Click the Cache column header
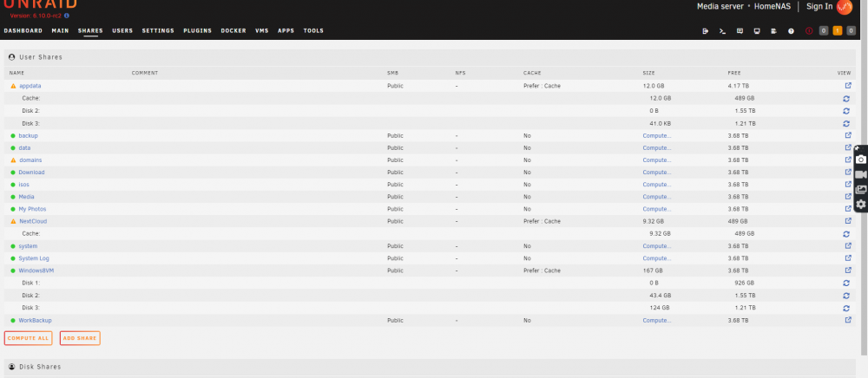 (532, 73)
